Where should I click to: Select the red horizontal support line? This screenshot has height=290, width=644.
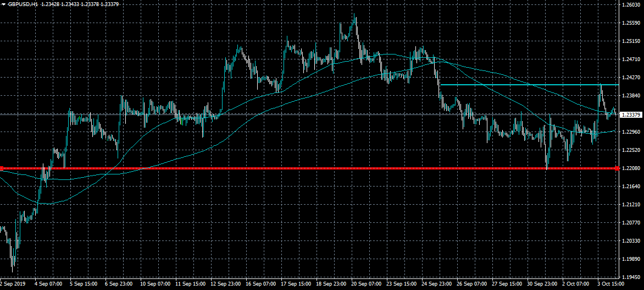tap(310, 168)
